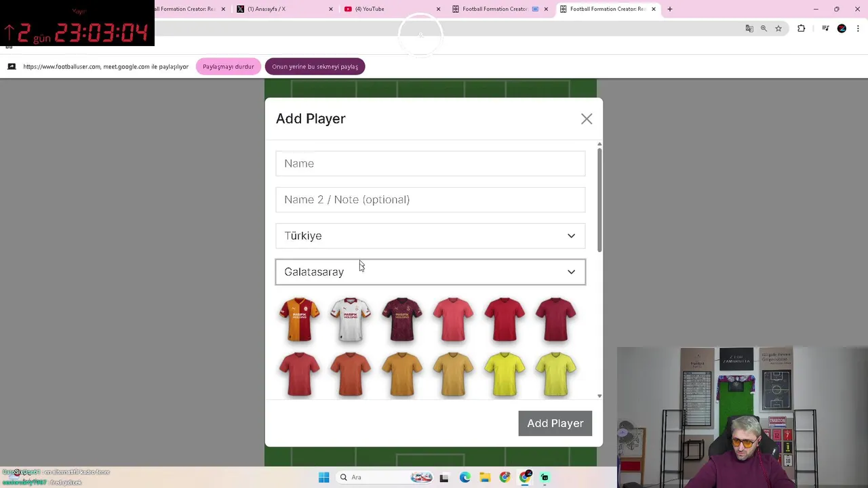This screenshot has width=868, height=488.
Task: Close the active Football Formation Creator tab
Action: 654,9
